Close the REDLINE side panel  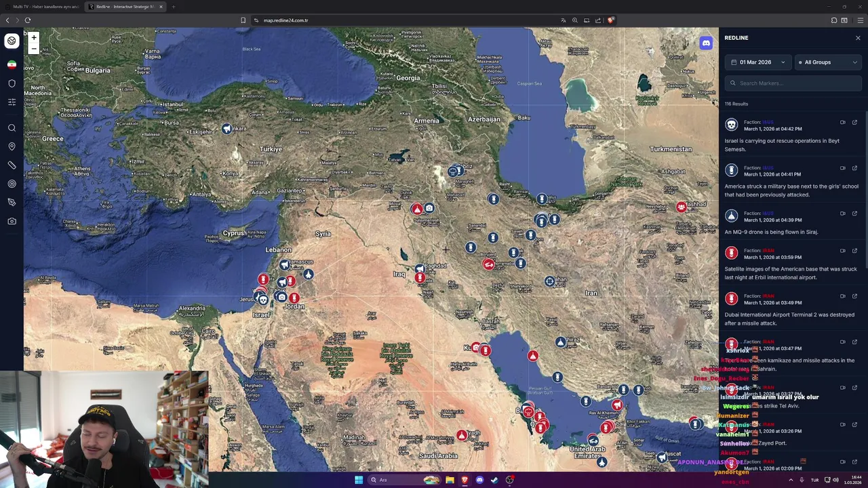click(858, 38)
